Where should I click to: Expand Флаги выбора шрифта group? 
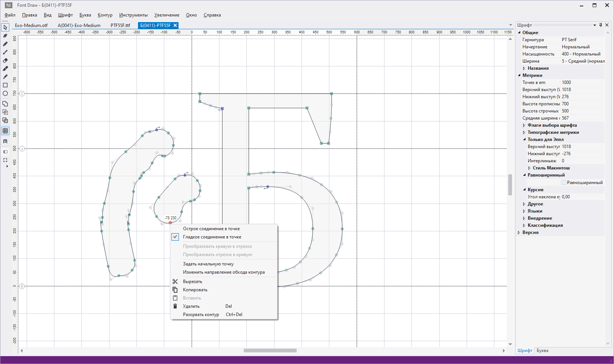(x=524, y=125)
